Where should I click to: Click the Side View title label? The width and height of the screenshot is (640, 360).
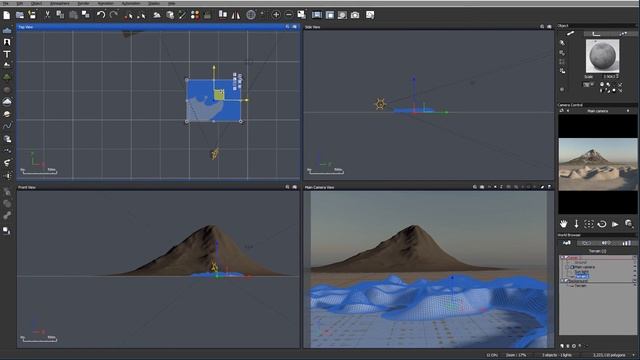(x=313, y=27)
